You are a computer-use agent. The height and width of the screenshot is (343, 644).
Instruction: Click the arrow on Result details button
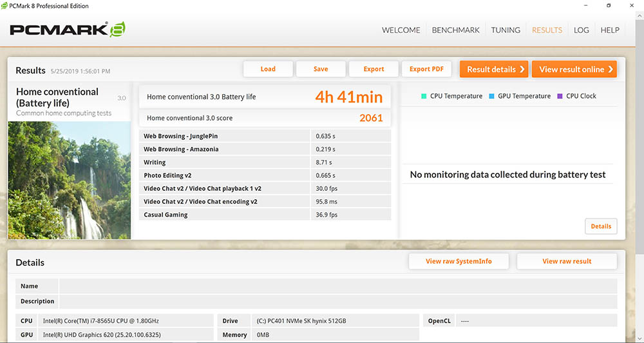click(x=522, y=69)
